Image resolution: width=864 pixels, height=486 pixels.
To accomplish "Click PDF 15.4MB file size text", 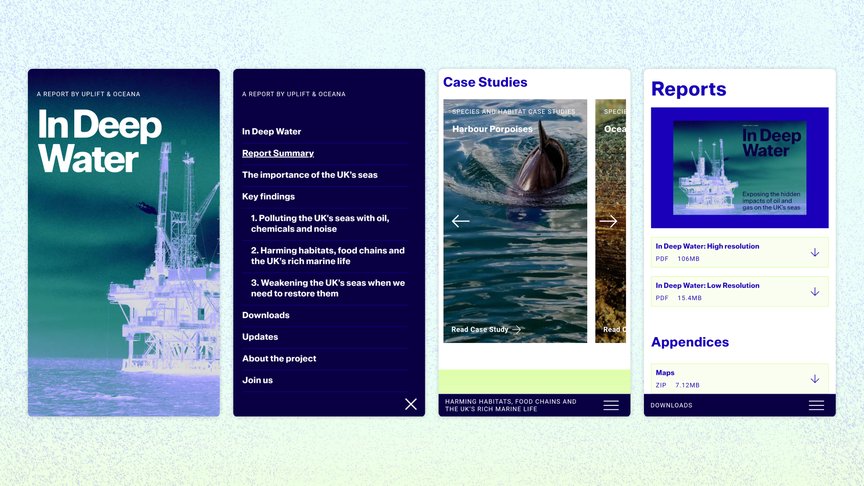I will (x=678, y=298).
